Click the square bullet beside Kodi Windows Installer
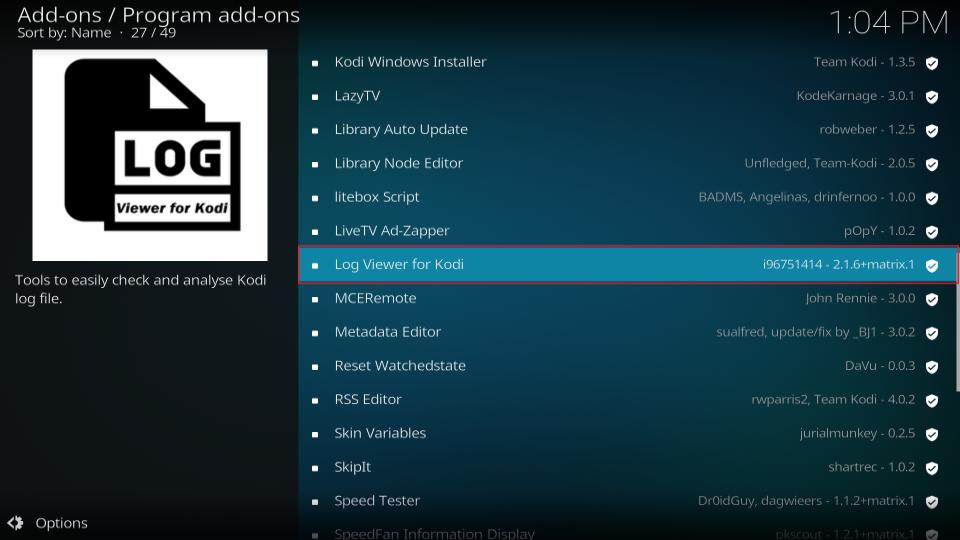The image size is (960, 540). point(315,63)
